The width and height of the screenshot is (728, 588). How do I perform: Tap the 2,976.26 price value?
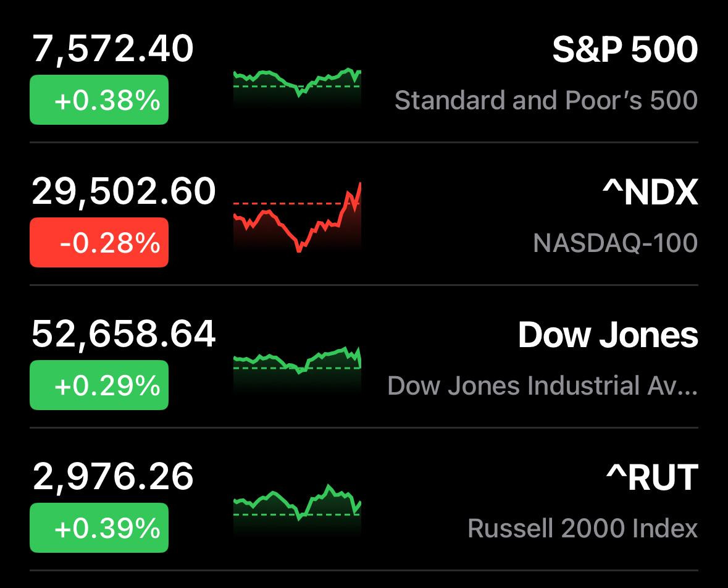[x=113, y=477]
